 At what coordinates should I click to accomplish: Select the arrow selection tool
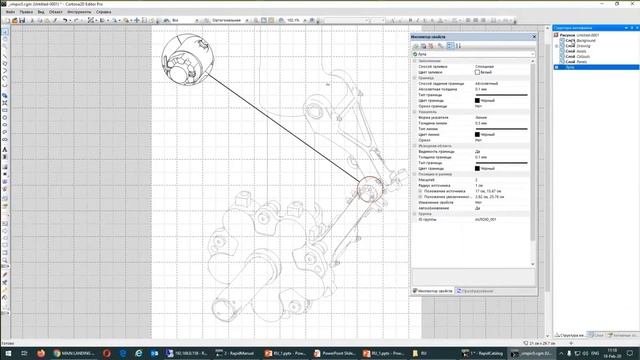tap(5, 32)
